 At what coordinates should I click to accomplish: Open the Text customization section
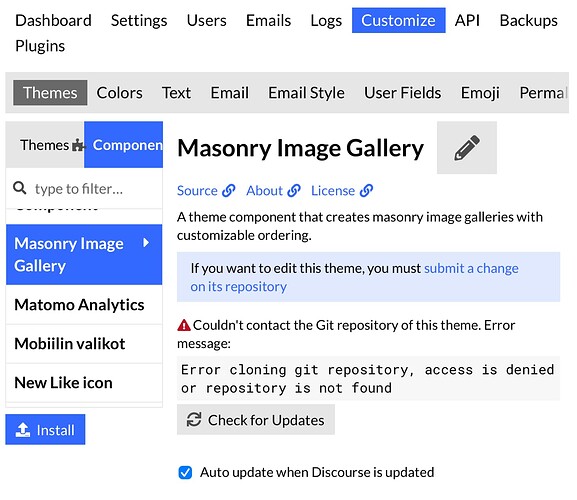click(176, 93)
